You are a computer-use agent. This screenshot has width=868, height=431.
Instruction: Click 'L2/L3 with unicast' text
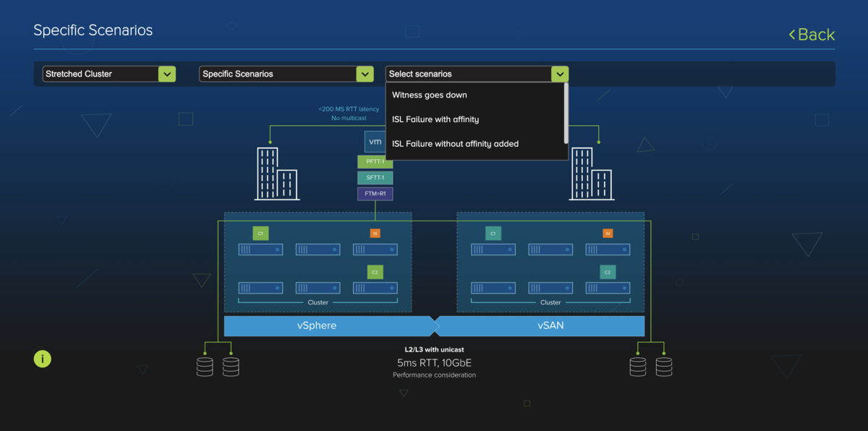(434, 350)
